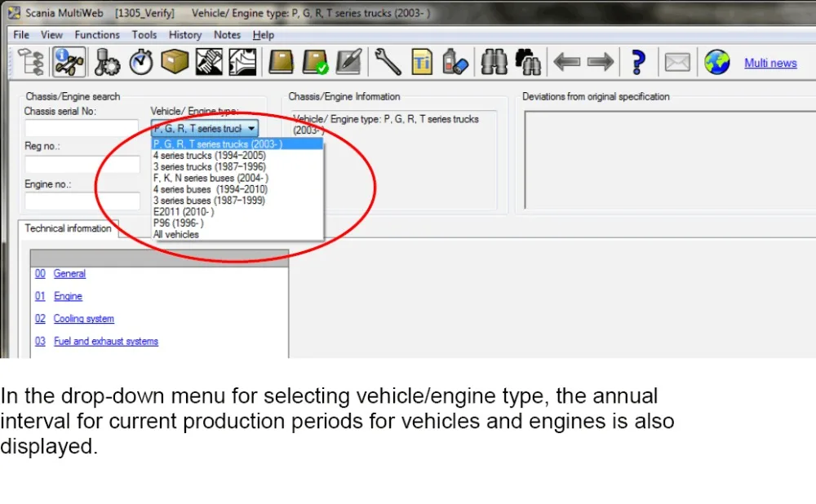
Task: Click the envelope mail icon
Action: pyautogui.click(x=677, y=63)
